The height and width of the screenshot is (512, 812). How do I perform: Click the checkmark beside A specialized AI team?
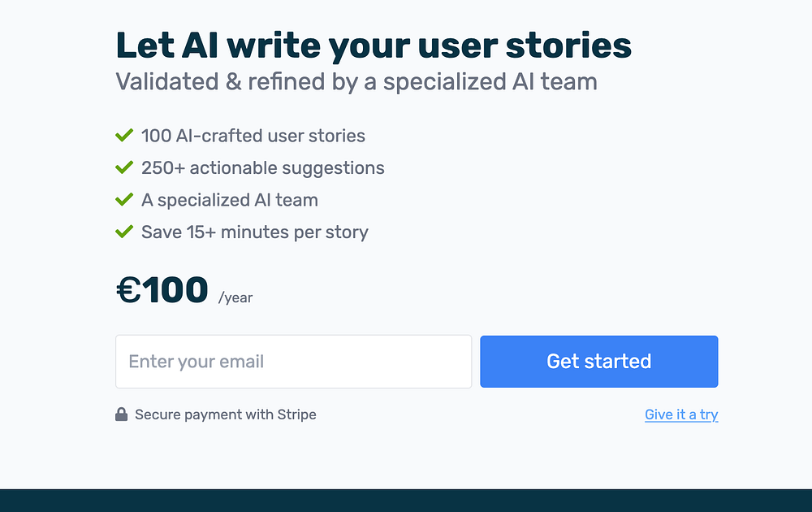point(124,200)
